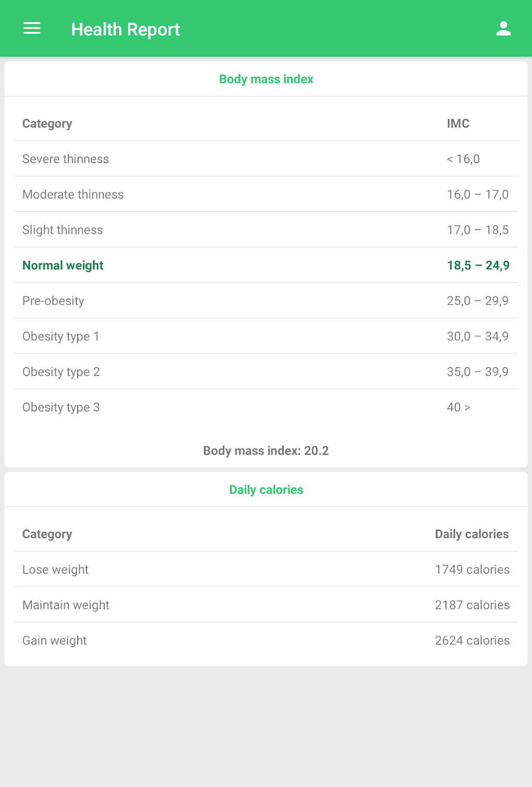Select the Body mass index header

(266, 79)
